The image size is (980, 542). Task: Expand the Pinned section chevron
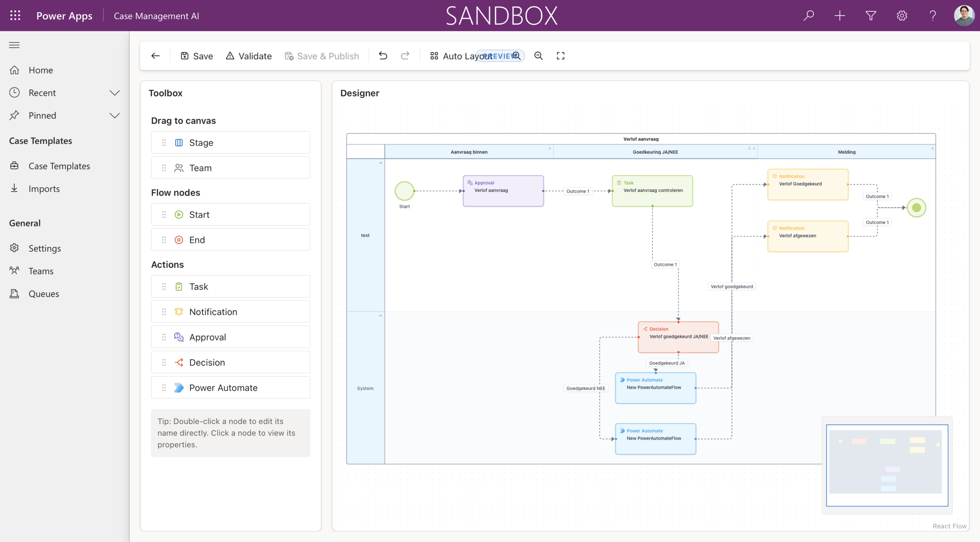pyautogui.click(x=114, y=116)
